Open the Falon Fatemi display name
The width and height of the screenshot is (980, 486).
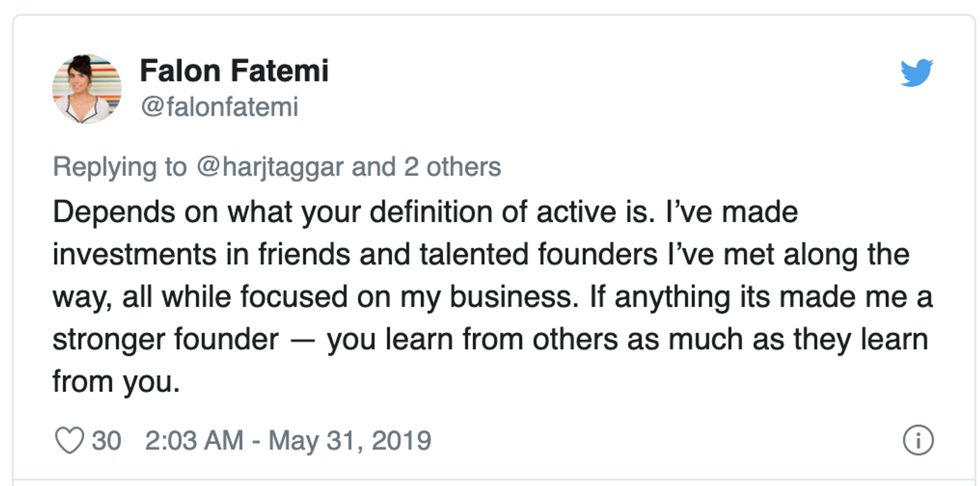tap(234, 71)
